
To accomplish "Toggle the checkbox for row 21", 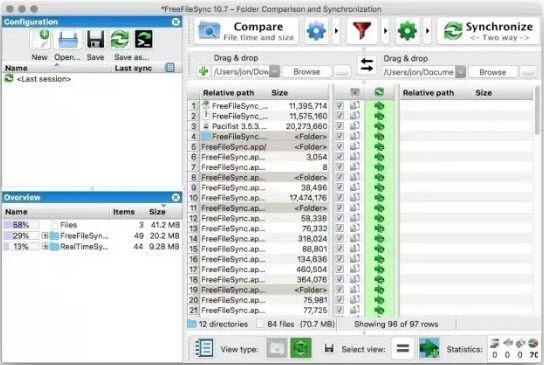I will click(x=340, y=310).
